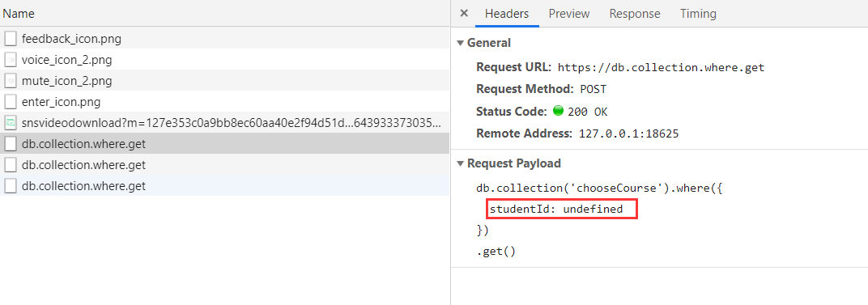Click the Request Method label
Viewport: 868px width, 305px height.
tap(525, 89)
